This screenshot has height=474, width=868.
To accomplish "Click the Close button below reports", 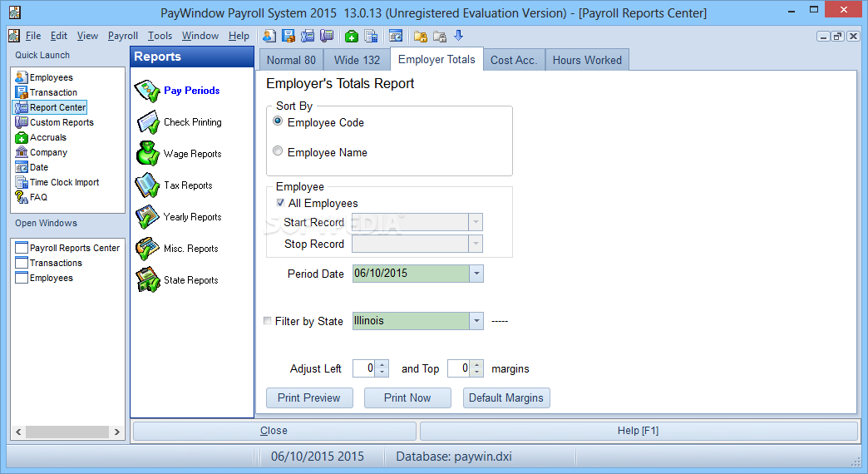I will tap(274, 431).
